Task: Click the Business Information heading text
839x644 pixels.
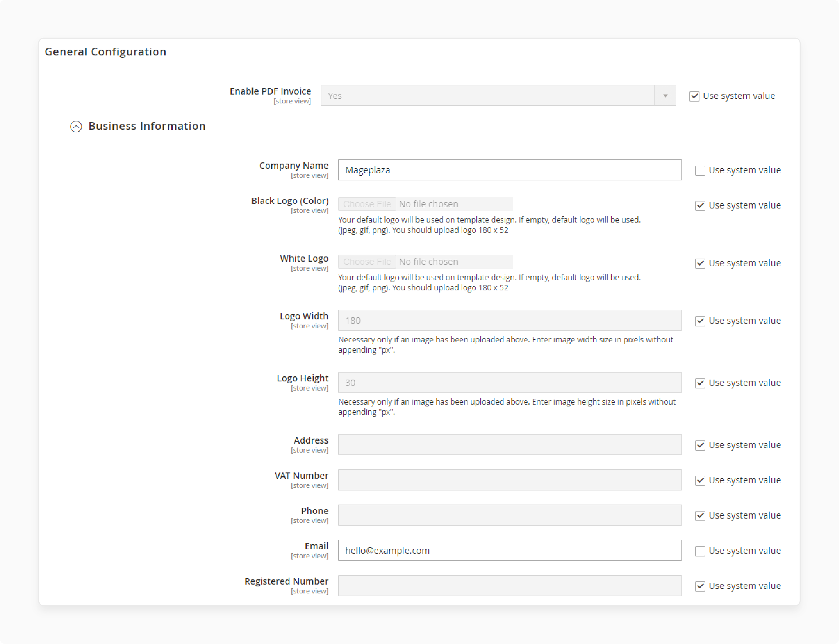Action: (x=147, y=126)
